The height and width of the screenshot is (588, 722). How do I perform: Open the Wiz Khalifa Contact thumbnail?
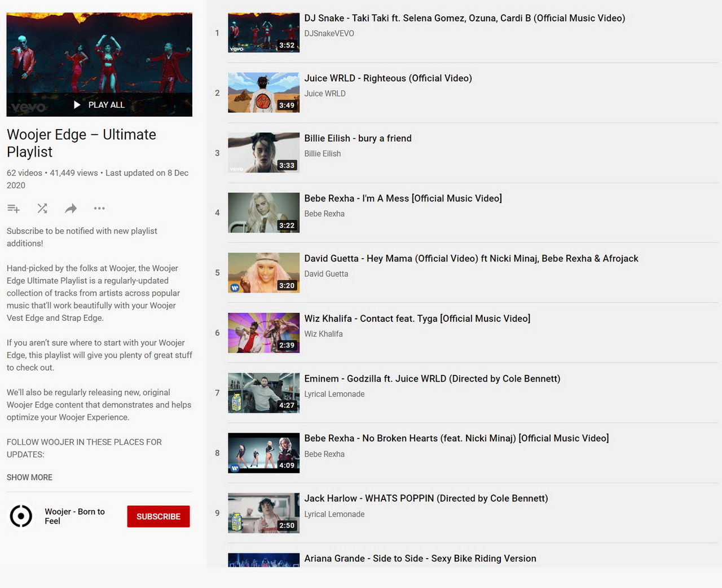(x=263, y=333)
